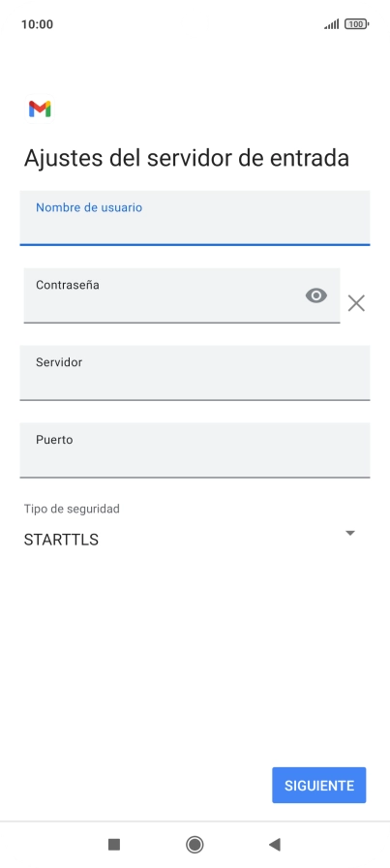Click the SIGUIENTE button

coord(319,785)
